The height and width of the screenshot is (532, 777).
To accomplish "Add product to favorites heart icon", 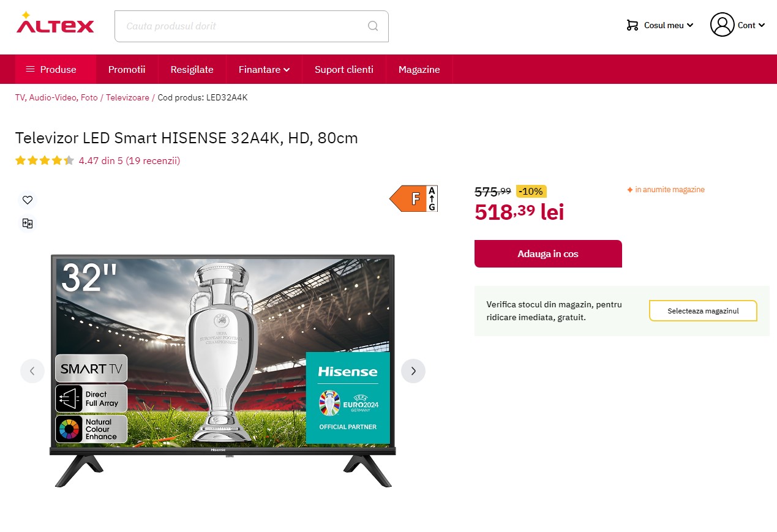I will tap(28, 200).
